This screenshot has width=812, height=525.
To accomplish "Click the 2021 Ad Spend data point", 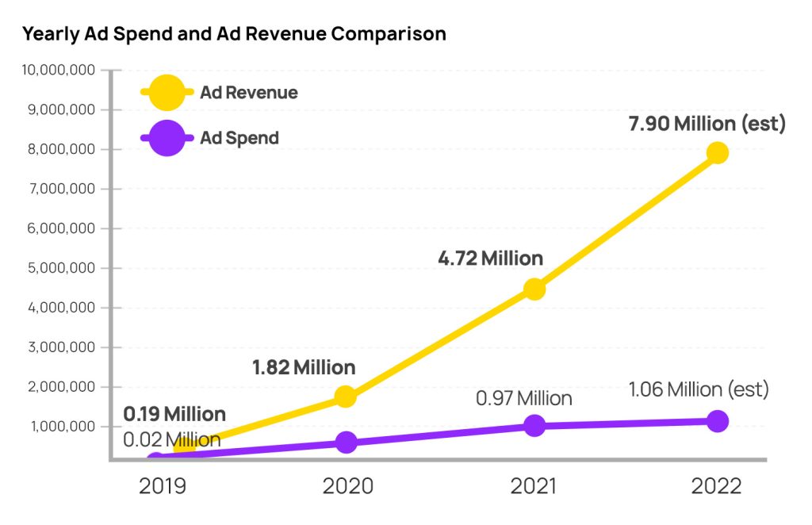I will pyautogui.click(x=534, y=426).
